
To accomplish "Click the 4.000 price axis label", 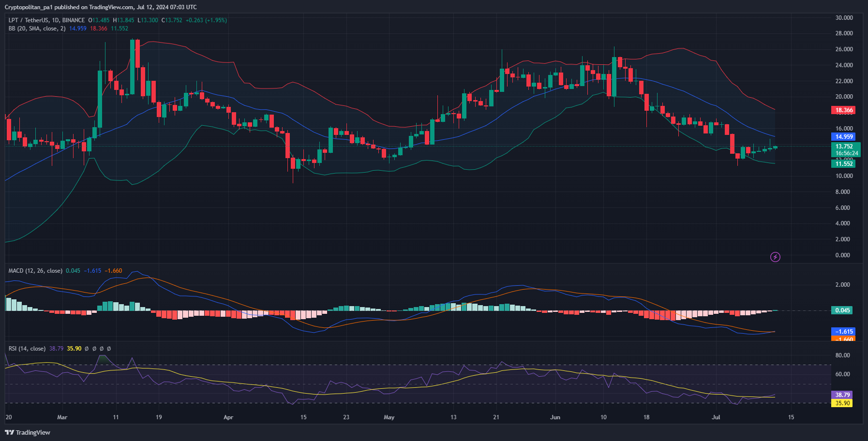I will tap(842, 223).
